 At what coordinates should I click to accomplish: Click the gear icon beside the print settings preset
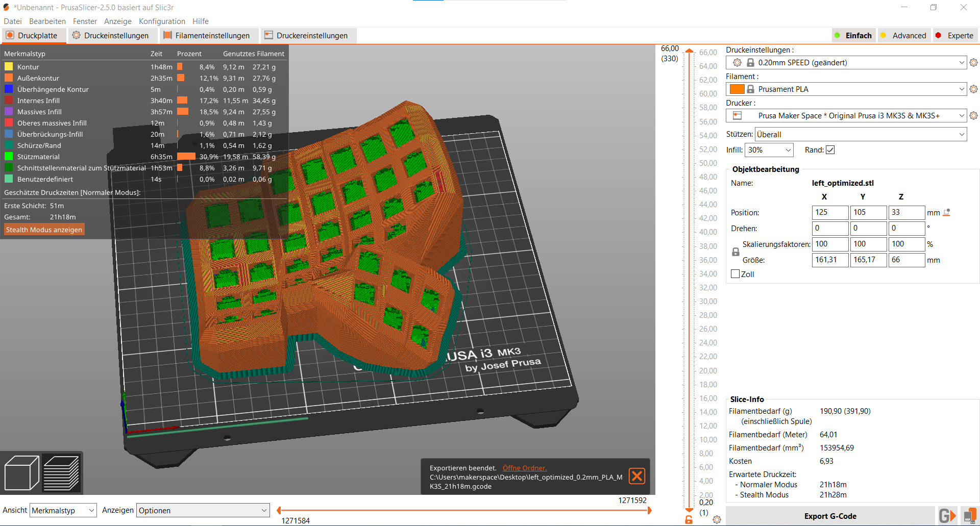click(973, 63)
